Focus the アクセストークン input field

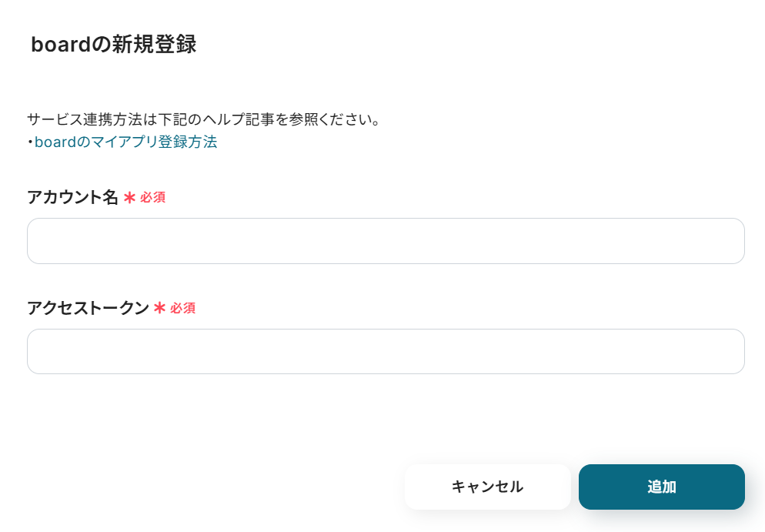(x=386, y=352)
